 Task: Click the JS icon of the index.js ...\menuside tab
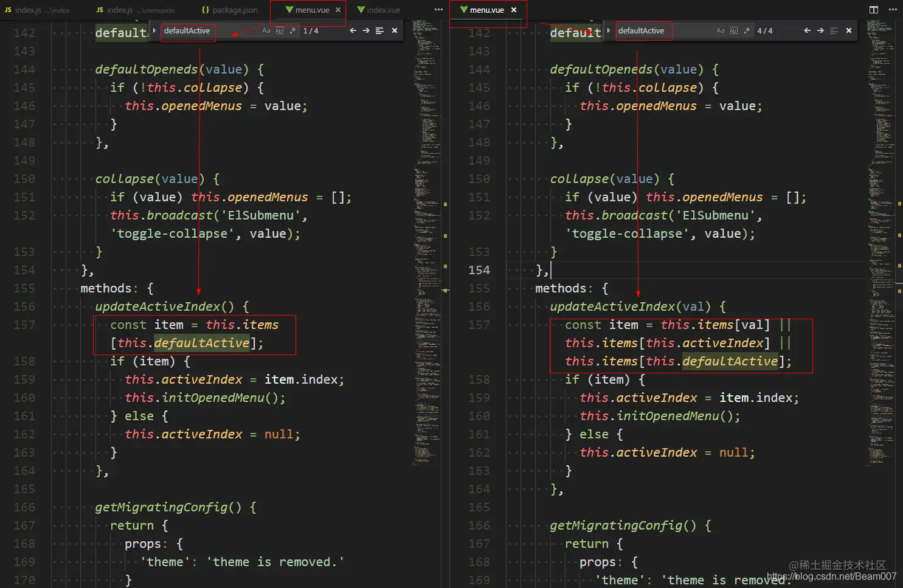(100, 10)
